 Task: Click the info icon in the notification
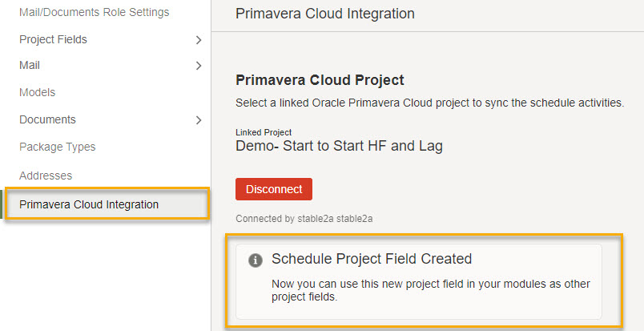[255, 260]
